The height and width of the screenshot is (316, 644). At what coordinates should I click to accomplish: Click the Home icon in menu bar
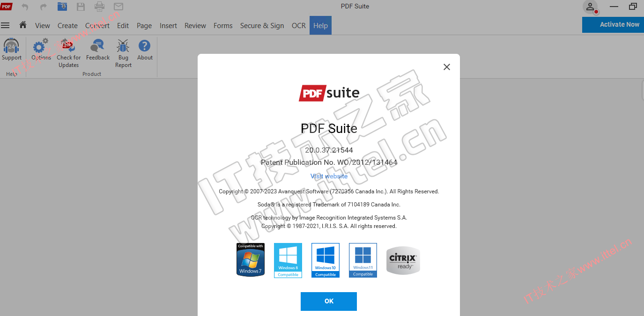22,25
